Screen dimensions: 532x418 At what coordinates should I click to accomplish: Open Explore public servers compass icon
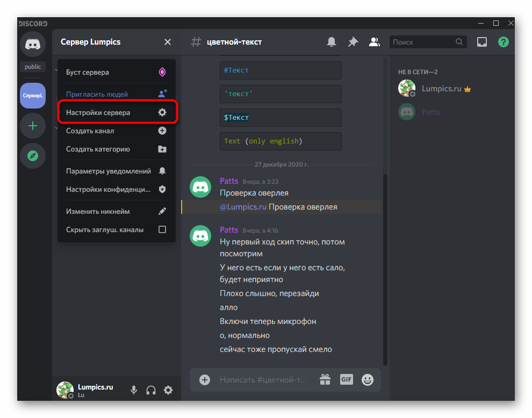33,156
